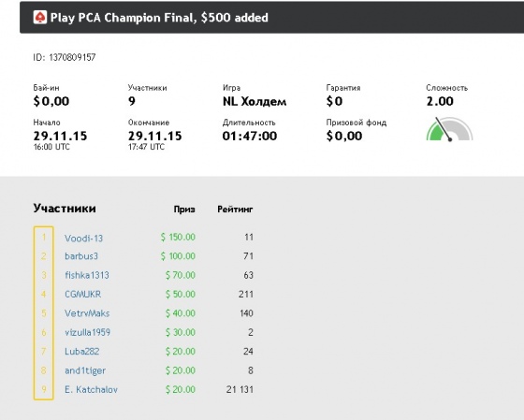Open player VetrvMaks profile link

point(87,313)
